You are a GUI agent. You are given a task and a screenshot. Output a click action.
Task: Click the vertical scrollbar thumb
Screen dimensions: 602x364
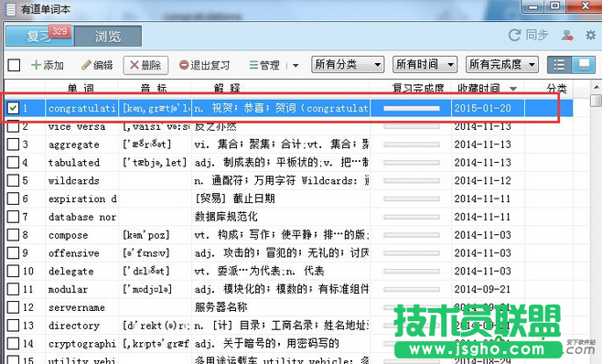tap(597, 100)
